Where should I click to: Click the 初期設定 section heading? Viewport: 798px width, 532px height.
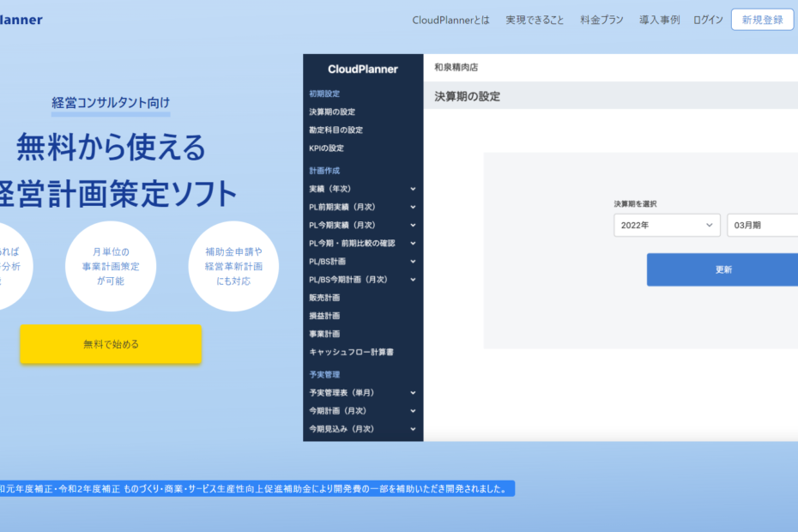point(324,94)
